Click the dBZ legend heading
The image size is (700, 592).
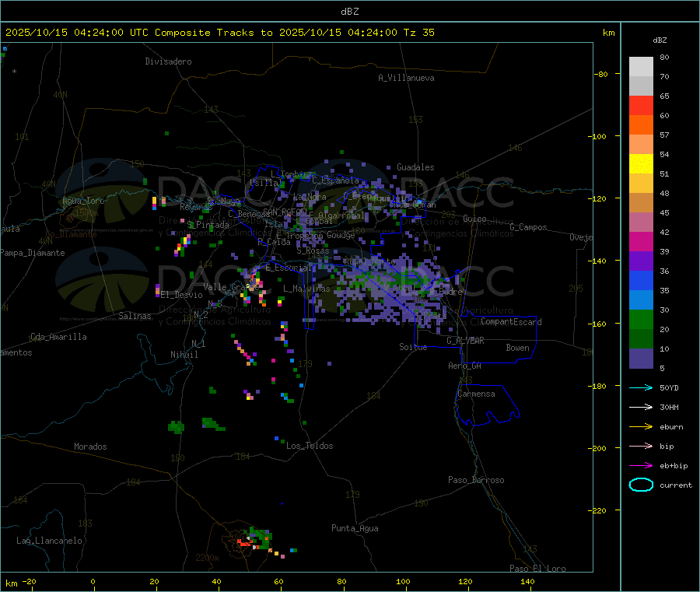coord(660,40)
